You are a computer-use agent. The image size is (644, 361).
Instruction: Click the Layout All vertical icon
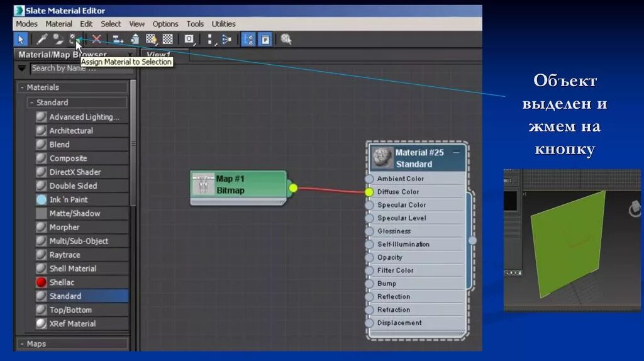[x=211, y=40]
